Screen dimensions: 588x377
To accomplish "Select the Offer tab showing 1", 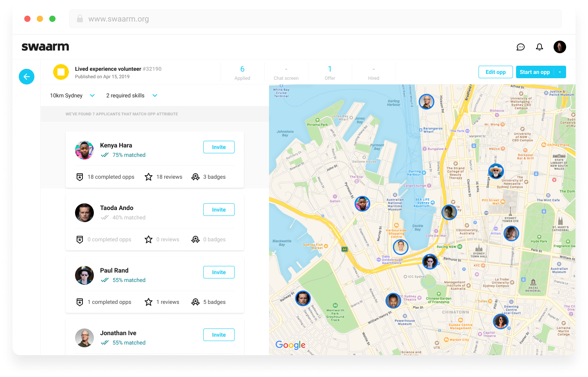I will [x=330, y=72].
